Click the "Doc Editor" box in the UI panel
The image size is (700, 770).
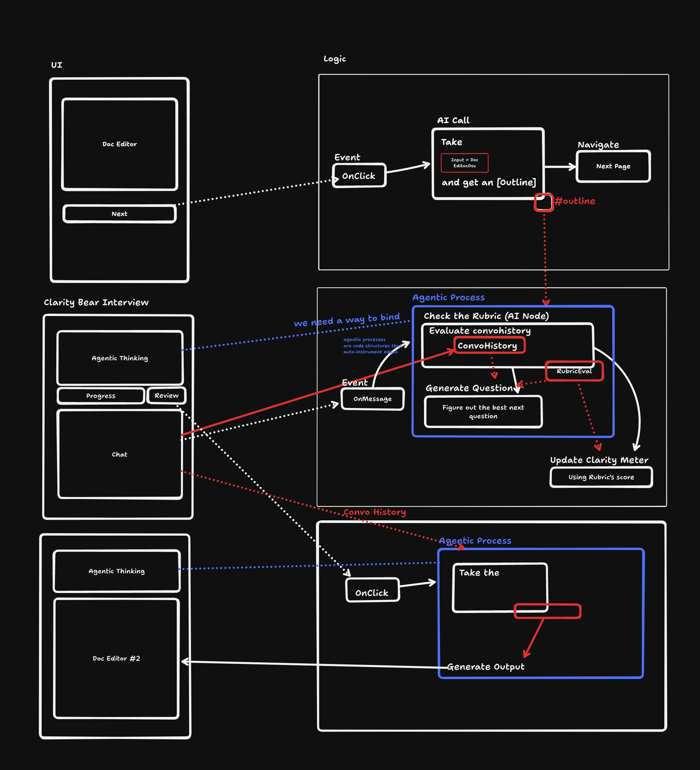120,144
